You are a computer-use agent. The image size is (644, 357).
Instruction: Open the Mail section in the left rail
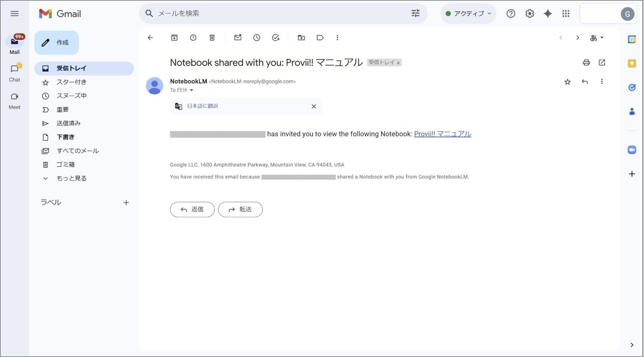coord(14,45)
